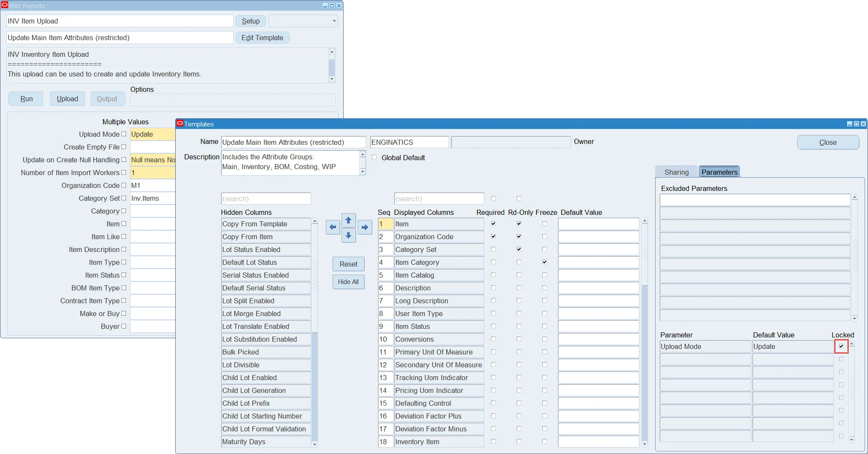Move selected column up with up arrow

(x=348, y=220)
